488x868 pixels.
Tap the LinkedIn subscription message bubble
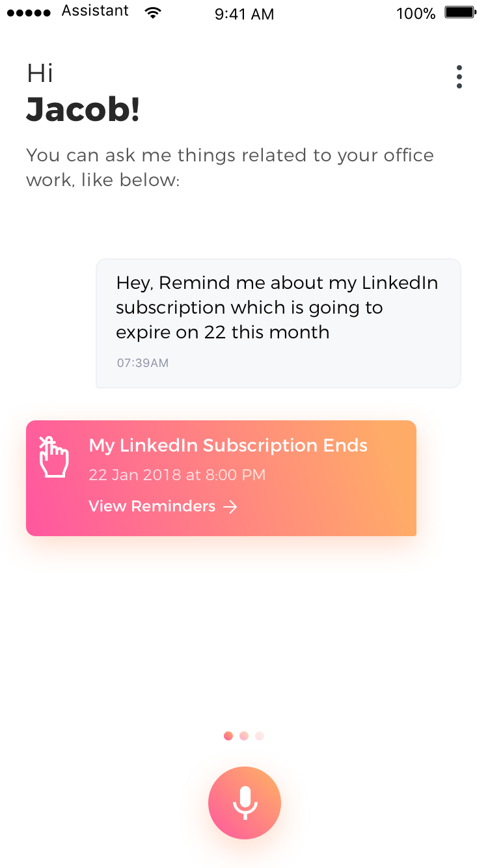pos(278,323)
